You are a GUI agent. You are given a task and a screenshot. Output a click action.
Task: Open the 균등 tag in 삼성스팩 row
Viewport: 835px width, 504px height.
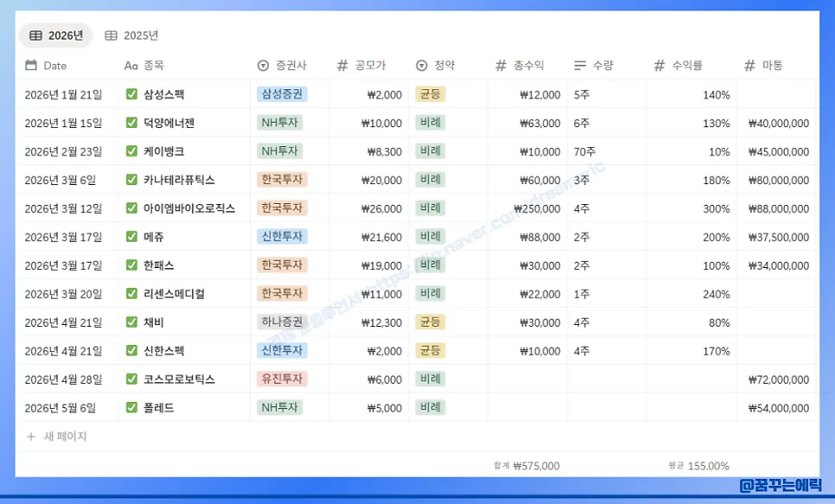(430, 93)
